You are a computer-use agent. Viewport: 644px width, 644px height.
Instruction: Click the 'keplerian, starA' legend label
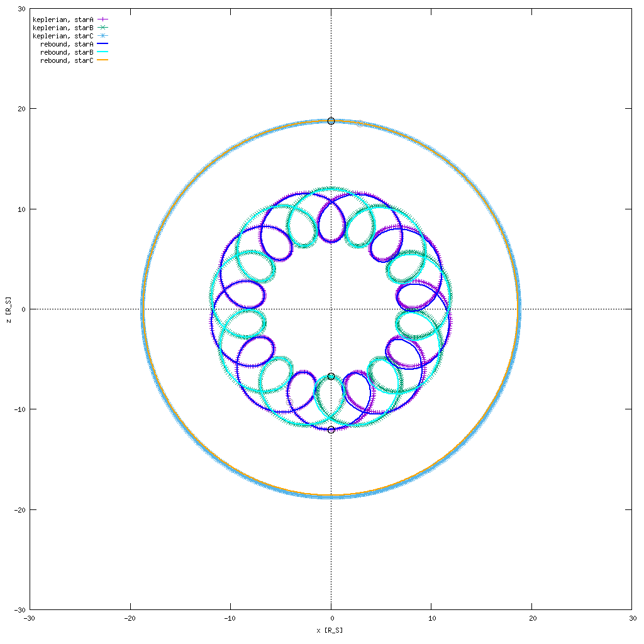[63, 19]
